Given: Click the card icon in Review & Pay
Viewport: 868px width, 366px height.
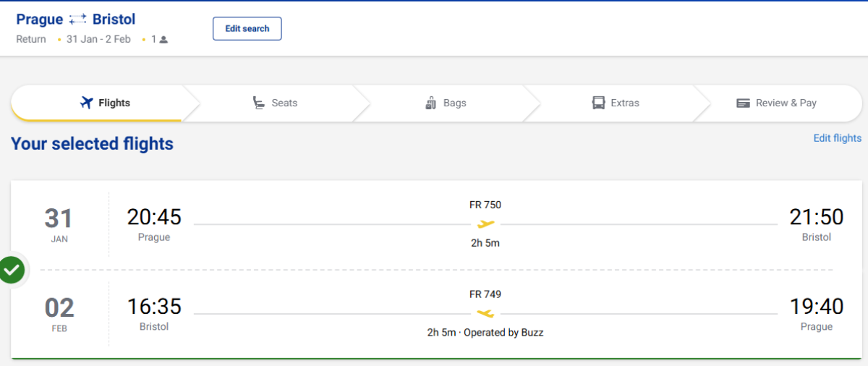Looking at the screenshot, I should 743,103.
